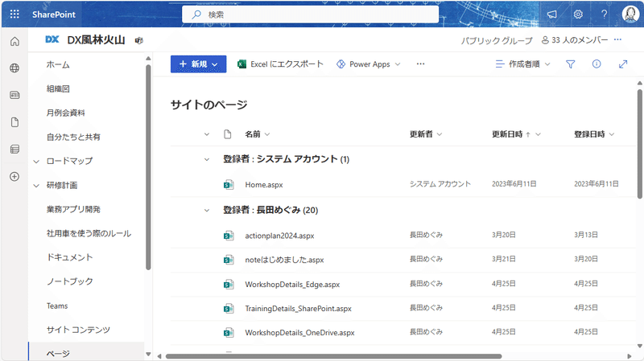The width and height of the screenshot is (644, 361).
Task: Click page icon beside TrainingDetails_SharePoint.aspx
Action: (x=229, y=309)
